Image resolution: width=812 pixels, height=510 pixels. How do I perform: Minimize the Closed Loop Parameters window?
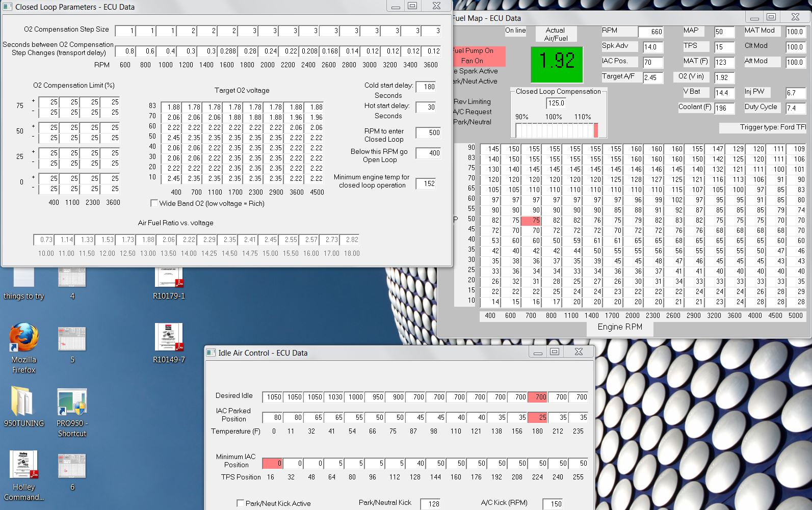pyautogui.click(x=396, y=7)
